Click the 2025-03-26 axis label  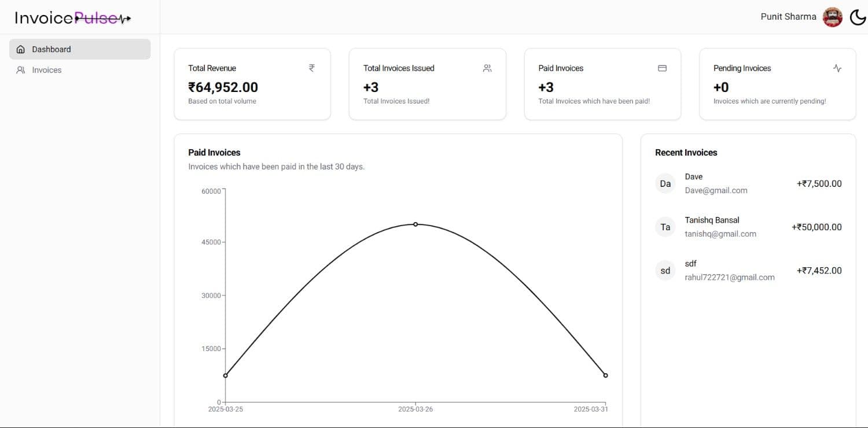(x=415, y=409)
